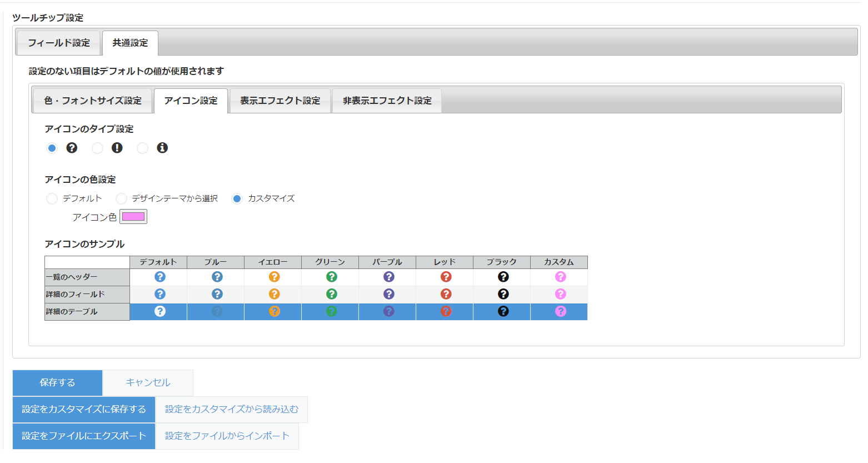This screenshot has width=868, height=463.
Task: Click yellow sample icon in 一覧のヘッダー row
Action: (275, 277)
